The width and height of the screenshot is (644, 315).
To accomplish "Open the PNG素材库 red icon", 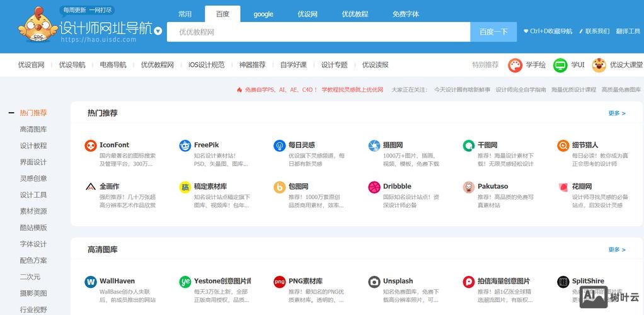I will [x=280, y=282].
